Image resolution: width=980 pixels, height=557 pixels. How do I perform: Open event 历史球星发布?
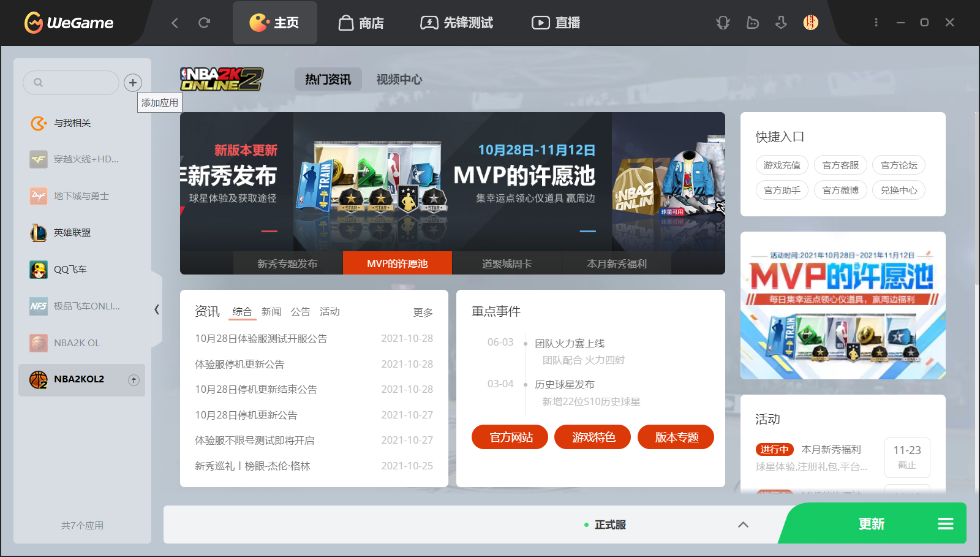pyautogui.click(x=565, y=384)
